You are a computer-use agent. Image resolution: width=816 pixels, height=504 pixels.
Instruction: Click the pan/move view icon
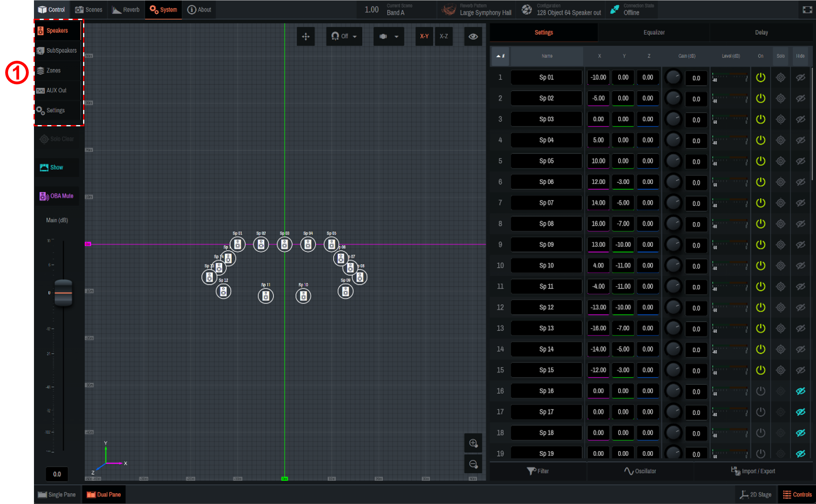pyautogui.click(x=306, y=36)
